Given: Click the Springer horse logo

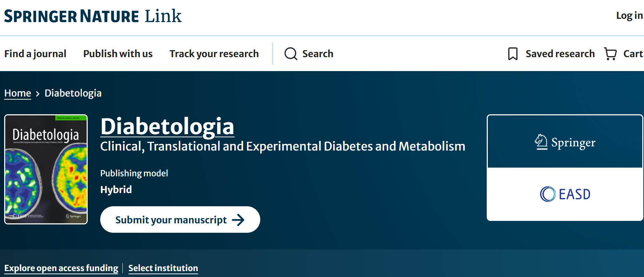Looking at the screenshot, I should point(541,142).
